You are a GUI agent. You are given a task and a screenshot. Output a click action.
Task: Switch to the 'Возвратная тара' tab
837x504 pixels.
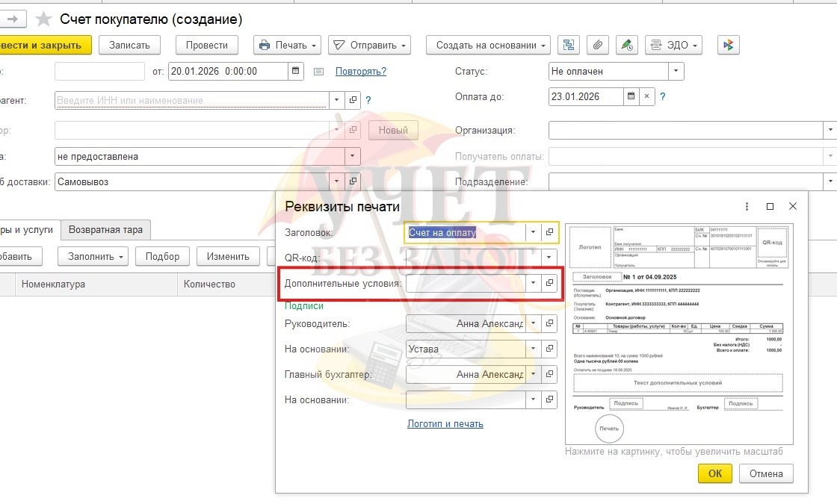105,230
